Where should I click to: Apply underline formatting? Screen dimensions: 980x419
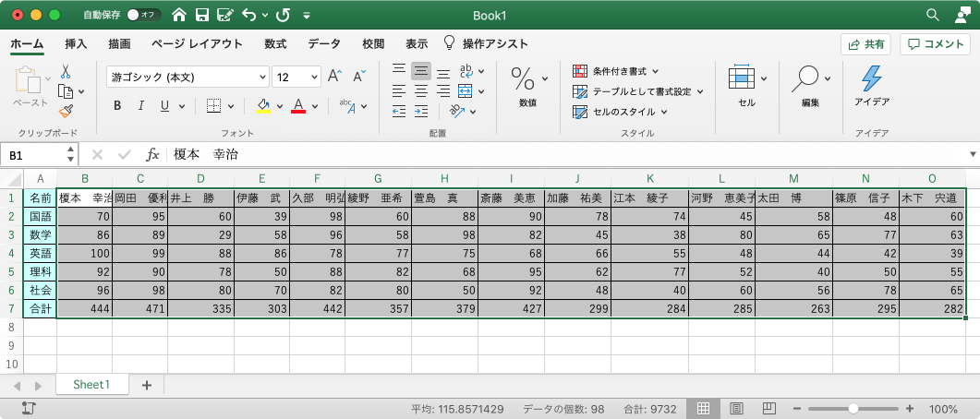pyautogui.click(x=164, y=106)
